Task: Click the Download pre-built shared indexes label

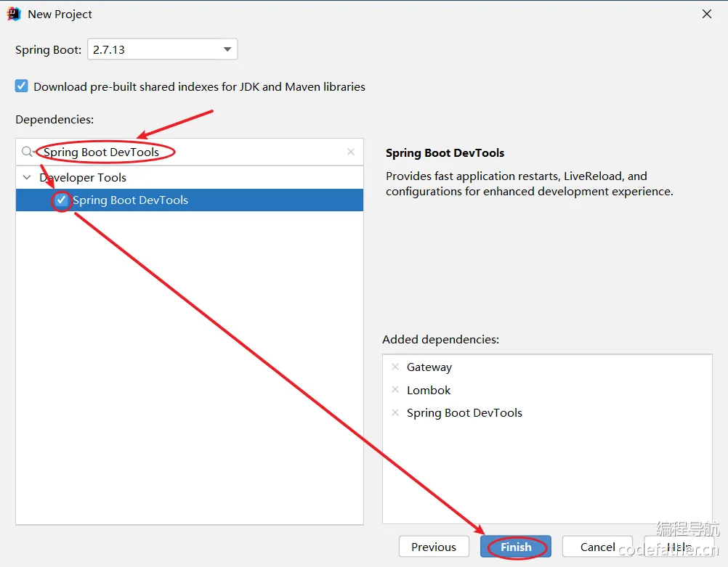Action: (199, 87)
